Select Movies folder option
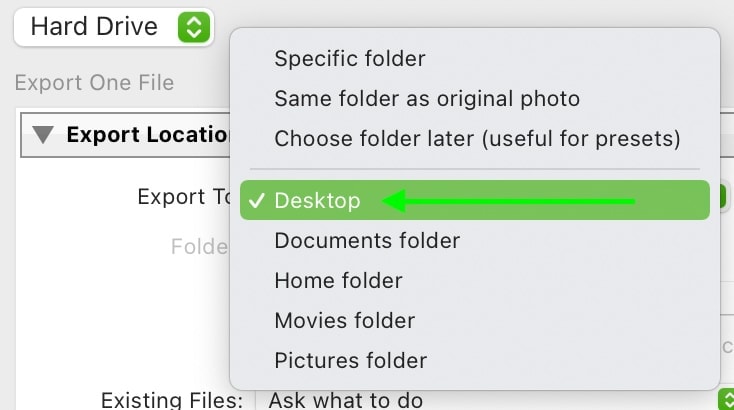734x410 pixels. coord(345,321)
